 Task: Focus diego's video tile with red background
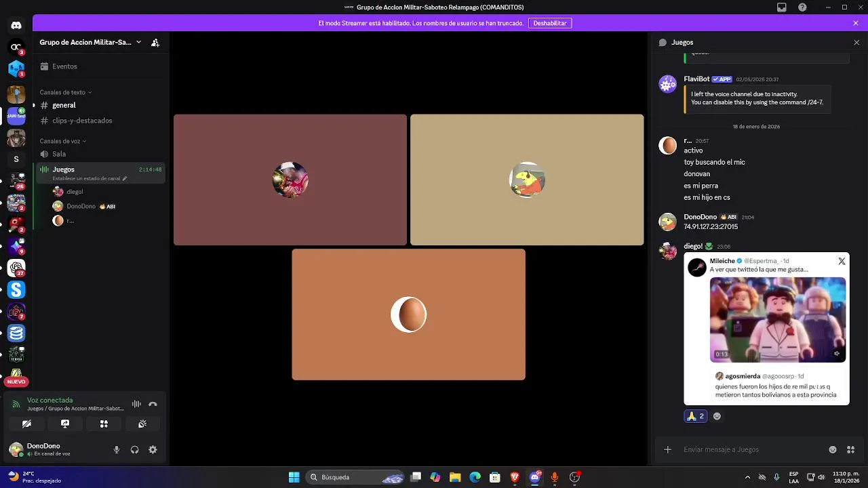coord(290,180)
